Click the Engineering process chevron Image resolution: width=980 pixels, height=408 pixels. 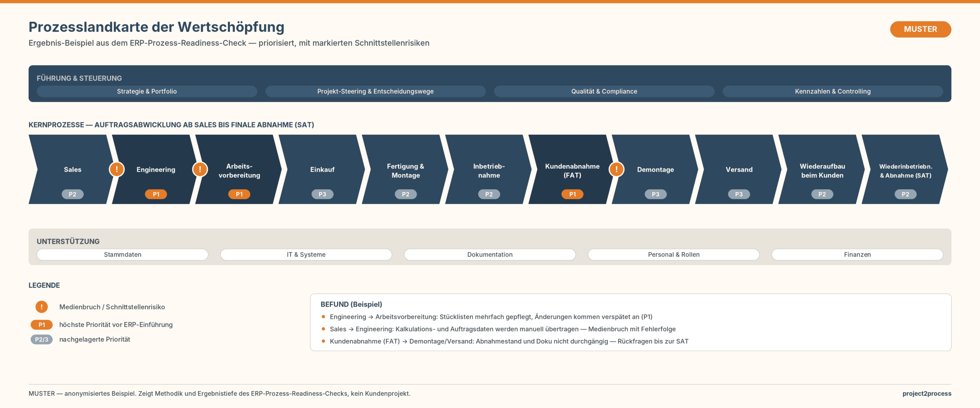(x=156, y=169)
